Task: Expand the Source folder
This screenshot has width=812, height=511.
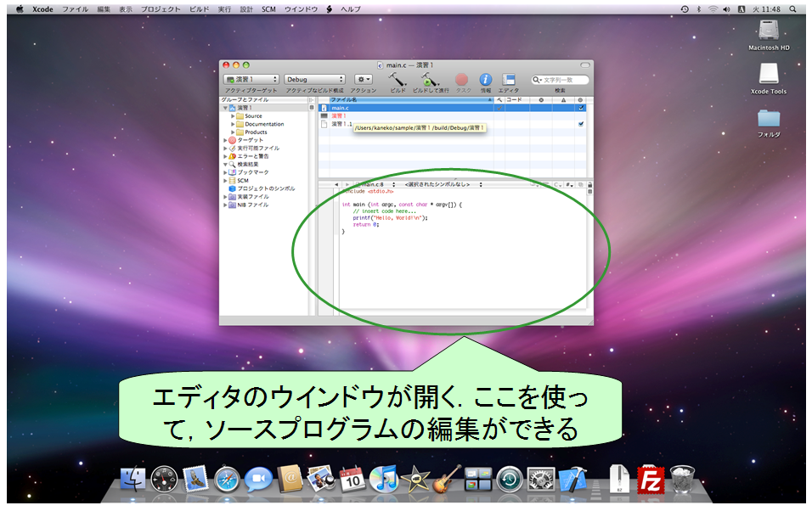Action: pos(233,116)
